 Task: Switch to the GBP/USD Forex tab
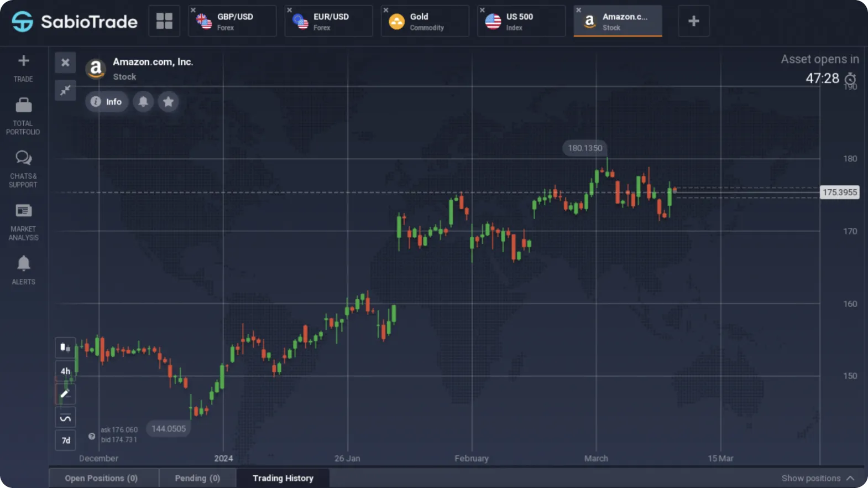232,22
